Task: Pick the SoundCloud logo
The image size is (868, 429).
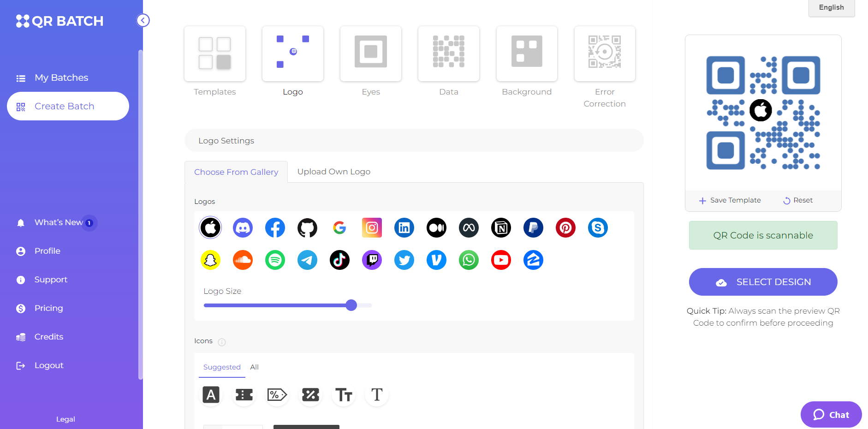Action: (243, 260)
